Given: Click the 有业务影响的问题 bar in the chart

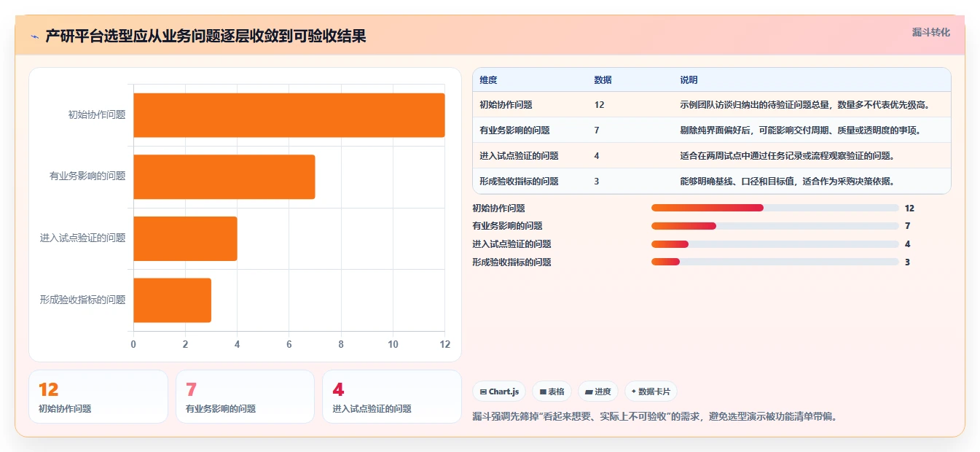Looking at the screenshot, I should click(x=224, y=176).
